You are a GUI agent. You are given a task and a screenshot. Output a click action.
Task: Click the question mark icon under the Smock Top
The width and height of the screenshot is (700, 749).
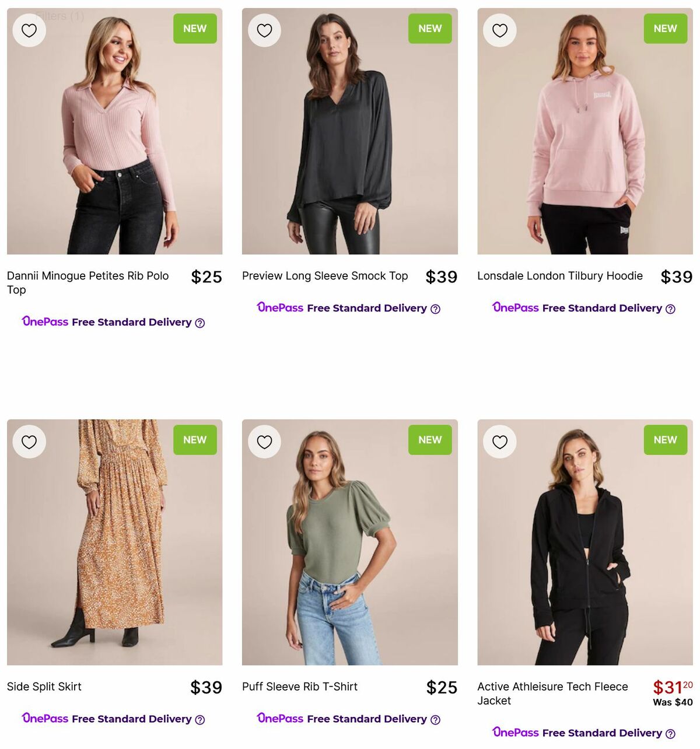point(436,309)
